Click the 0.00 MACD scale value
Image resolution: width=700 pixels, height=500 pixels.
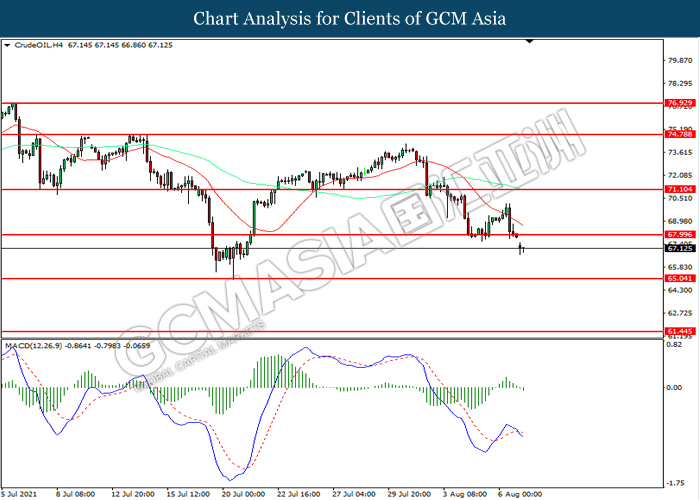674,388
